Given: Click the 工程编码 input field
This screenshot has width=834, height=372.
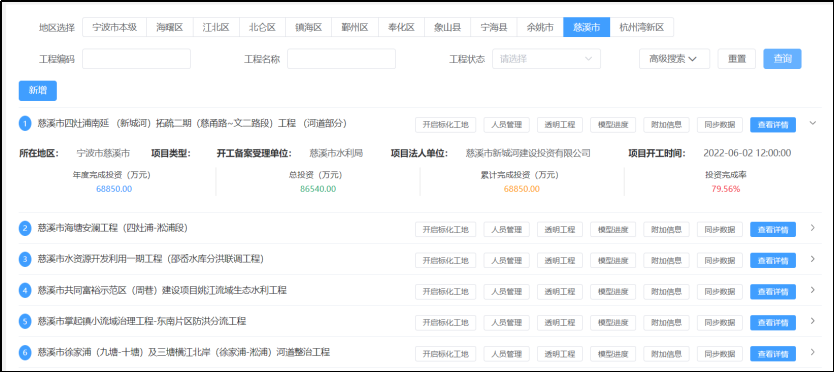Looking at the screenshot, I should (x=137, y=59).
